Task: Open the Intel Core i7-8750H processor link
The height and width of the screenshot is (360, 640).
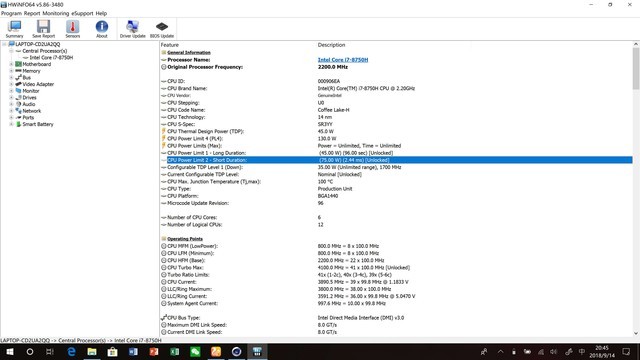Action: [343, 60]
